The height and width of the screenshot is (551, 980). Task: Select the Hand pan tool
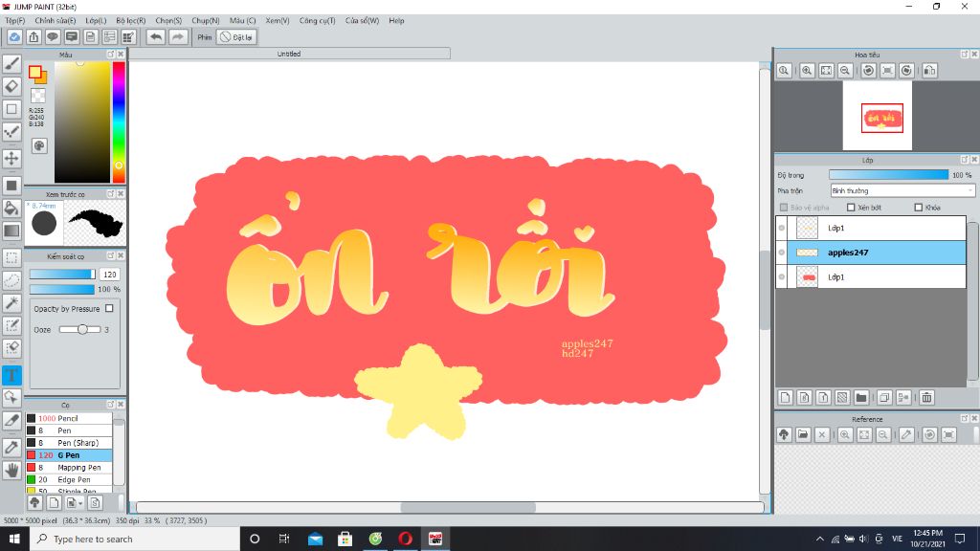(11, 470)
